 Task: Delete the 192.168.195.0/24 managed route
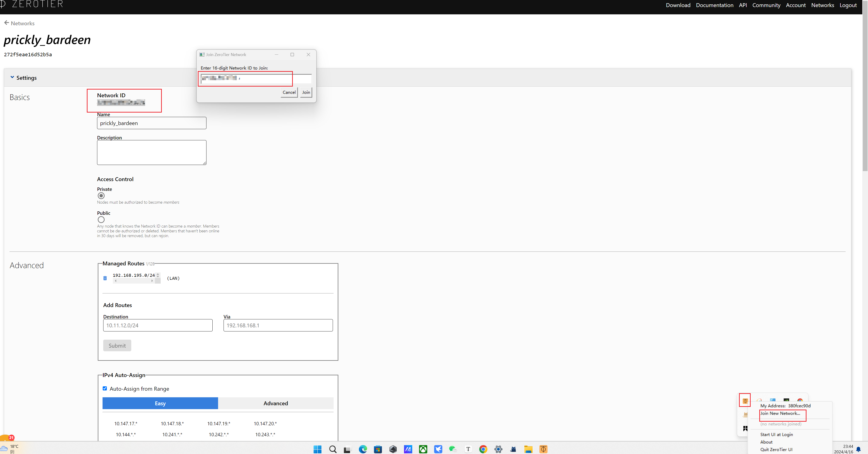tap(105, 278)
